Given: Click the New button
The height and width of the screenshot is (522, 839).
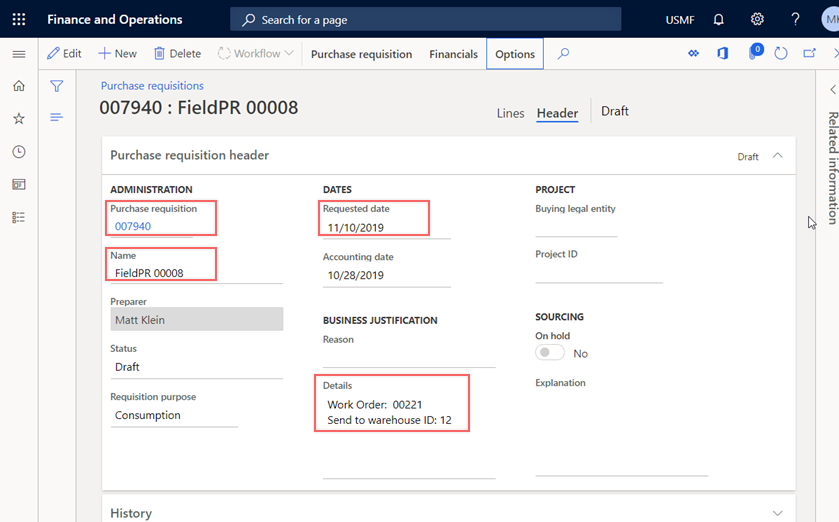Looking at the screenshot, I should pos(117,54).
